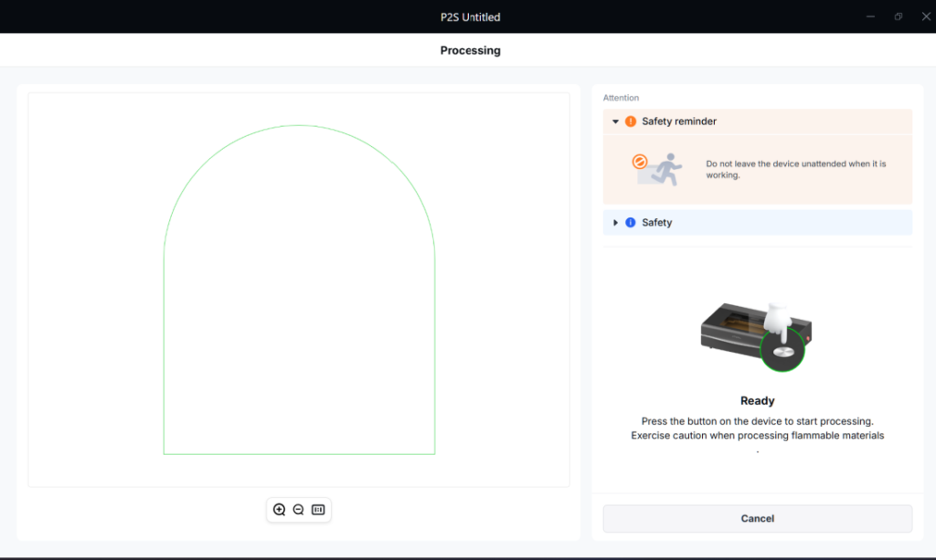Click the 'Safety reminder' header label
This screenshot has width=936, height=560.
click(679, 122)
